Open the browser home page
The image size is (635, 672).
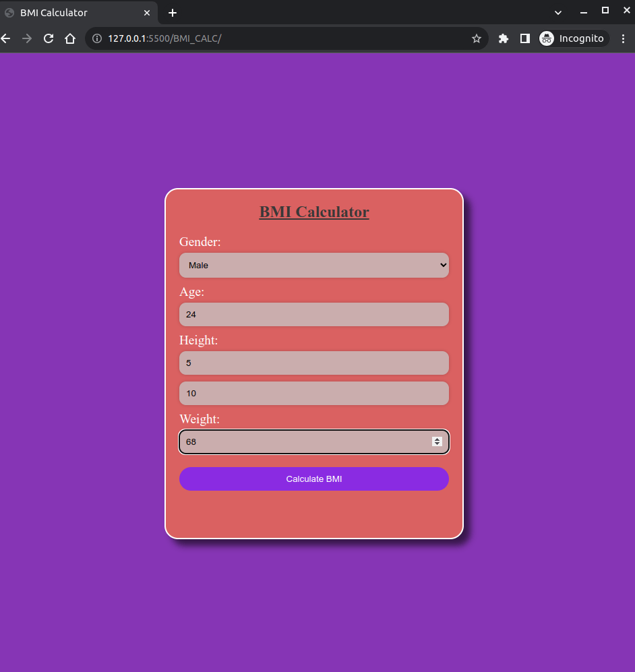(x=70, y=38)
